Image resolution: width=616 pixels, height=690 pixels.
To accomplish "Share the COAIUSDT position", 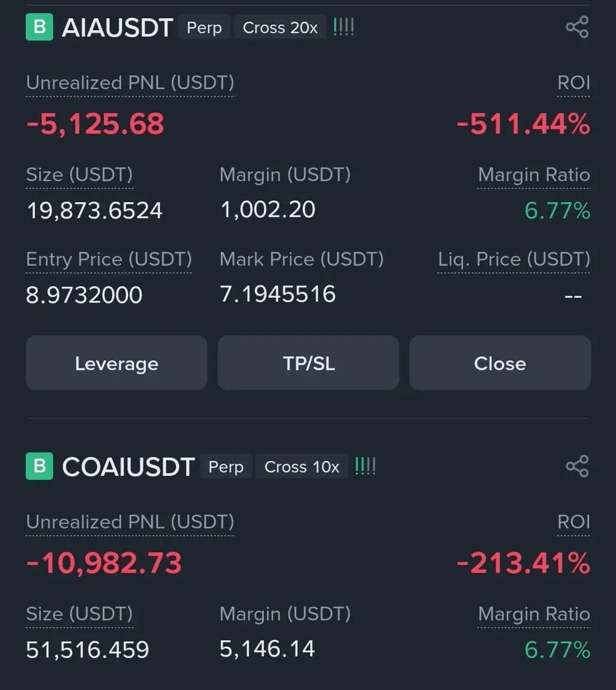I will (577, 466).
